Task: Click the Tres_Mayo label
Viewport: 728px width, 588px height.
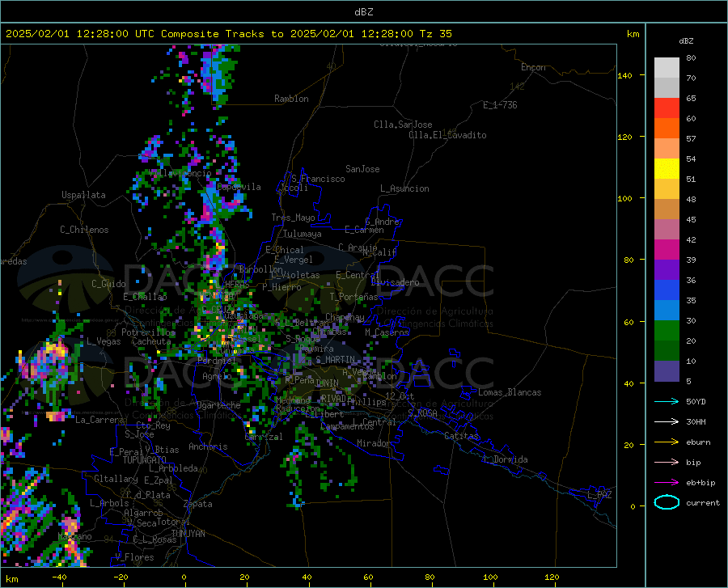Action: 293,218
